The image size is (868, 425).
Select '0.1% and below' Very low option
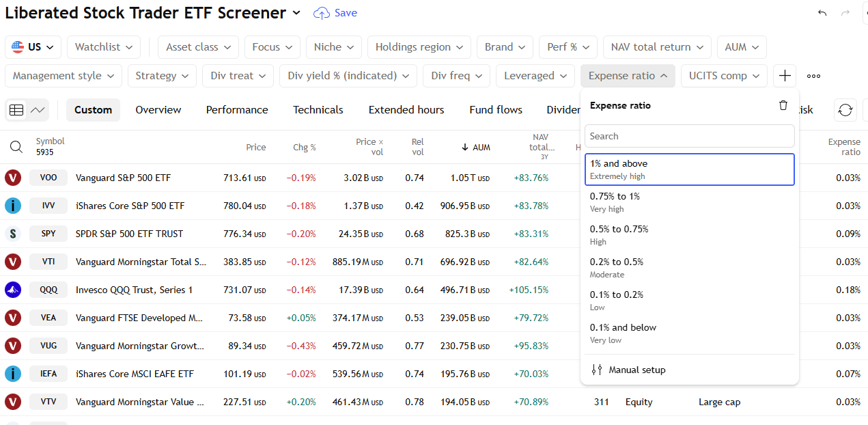(690, 333)
